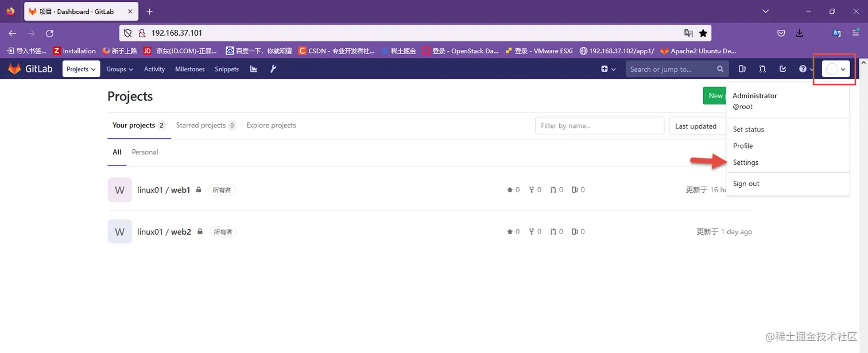Open the Admin Area wrench icon
Image resolution: width=868 pixels, height=353 pixels.
point(273,69)
